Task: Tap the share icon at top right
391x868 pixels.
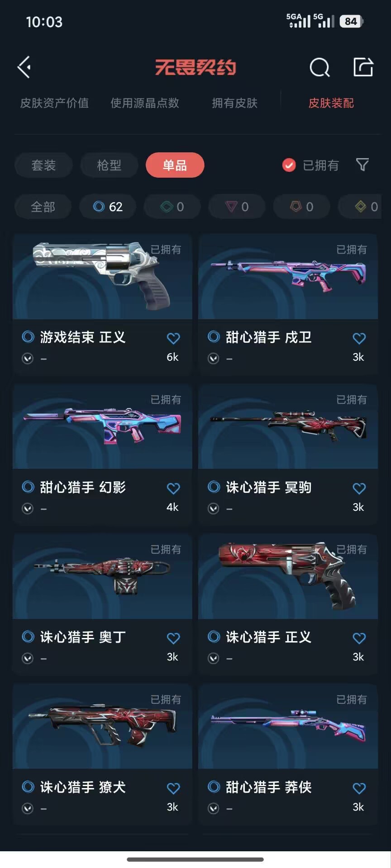Action: point(363,67)
